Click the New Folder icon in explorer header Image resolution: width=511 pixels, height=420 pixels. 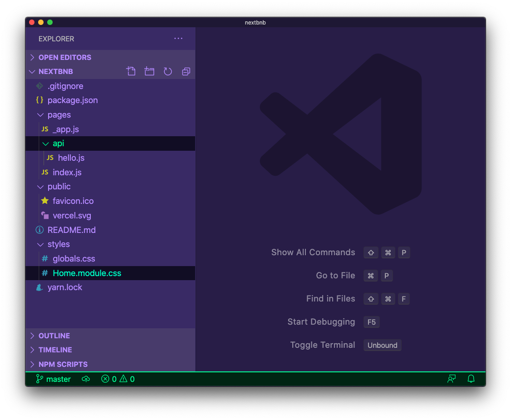tap(149, 71)
